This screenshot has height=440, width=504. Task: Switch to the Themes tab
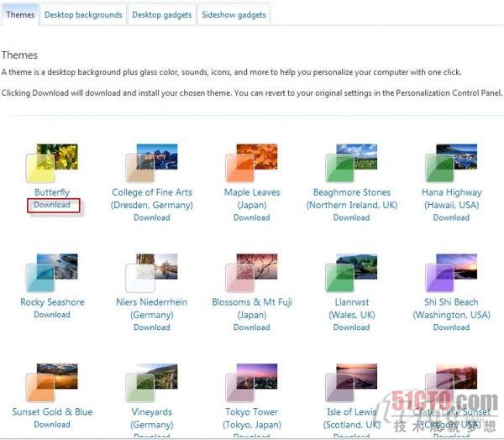pos(20,15)
